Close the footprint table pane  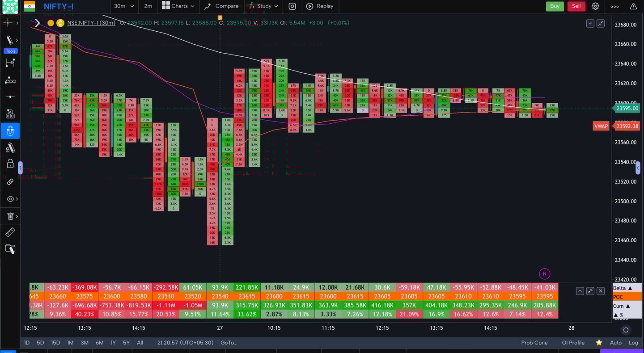click(x=601, y=291)
